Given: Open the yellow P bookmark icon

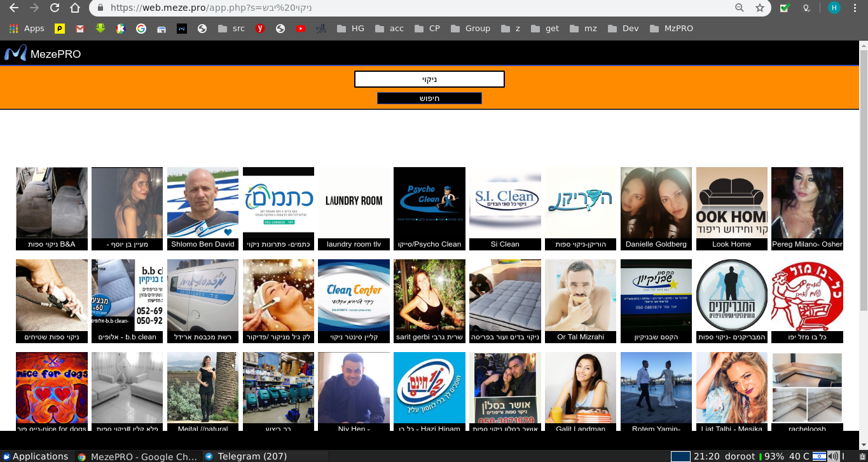Looking at the screenshot, I should coord(59,28).
